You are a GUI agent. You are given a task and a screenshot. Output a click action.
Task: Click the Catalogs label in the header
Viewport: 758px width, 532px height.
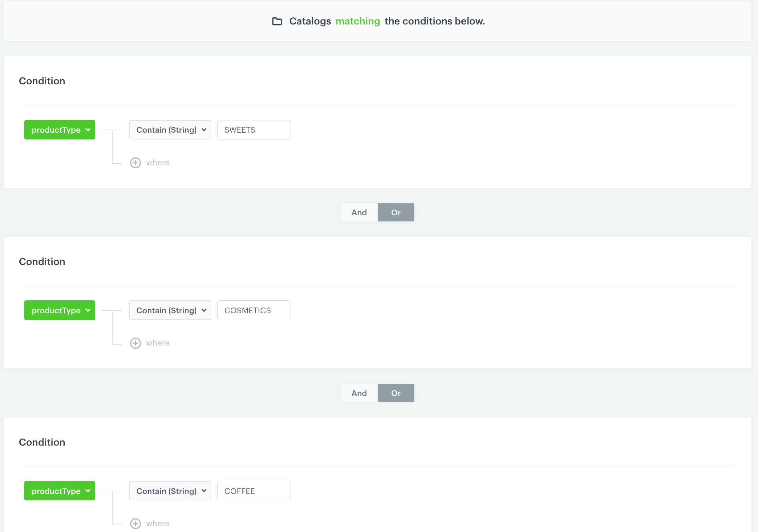(x=310, y=21)
